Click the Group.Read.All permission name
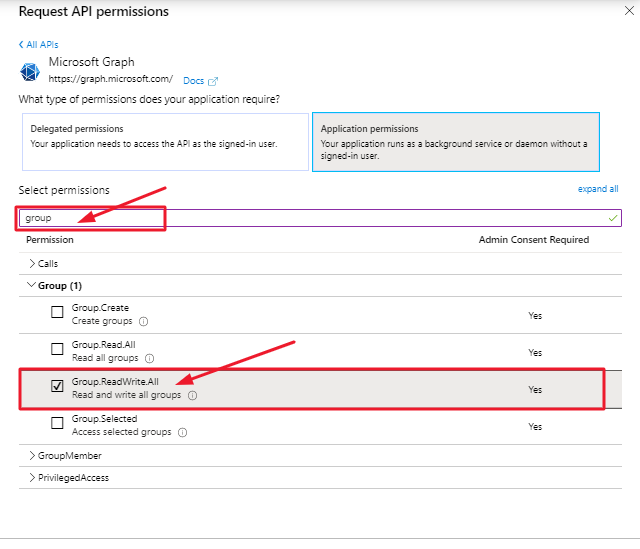The width and height of the screenshot is (640, 549). coord(103,345)
